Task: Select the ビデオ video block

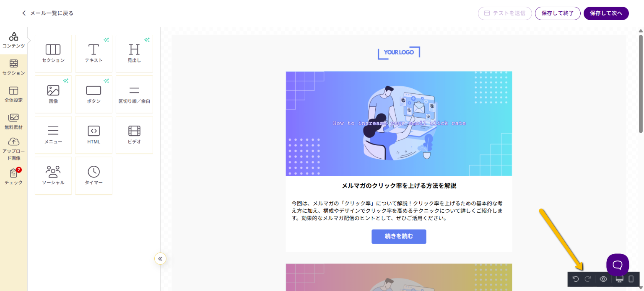Action: [134, 135]
